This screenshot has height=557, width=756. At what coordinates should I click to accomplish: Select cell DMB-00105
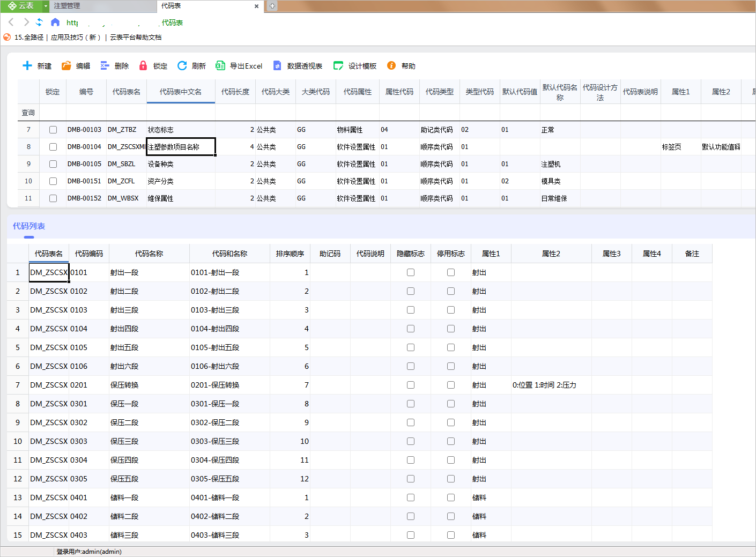point(86,164)
